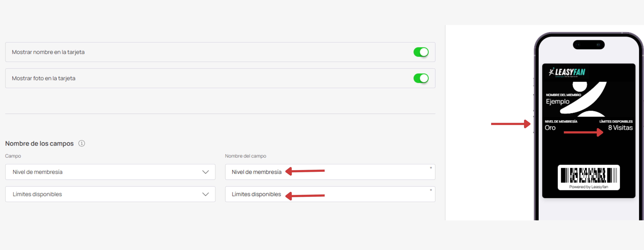Click the Nombre de los campos heading

[x=39, y=144]
